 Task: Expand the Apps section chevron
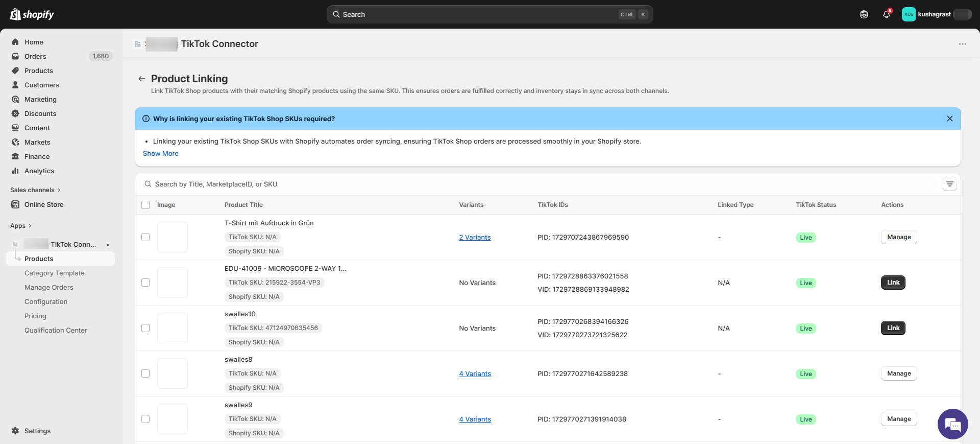30,226
